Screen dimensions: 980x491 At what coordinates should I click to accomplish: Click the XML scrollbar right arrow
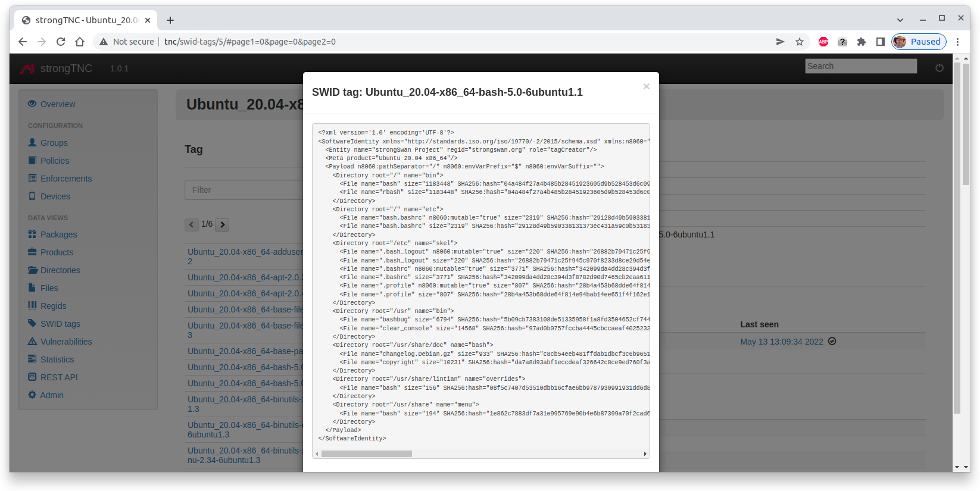click(645, 454)
